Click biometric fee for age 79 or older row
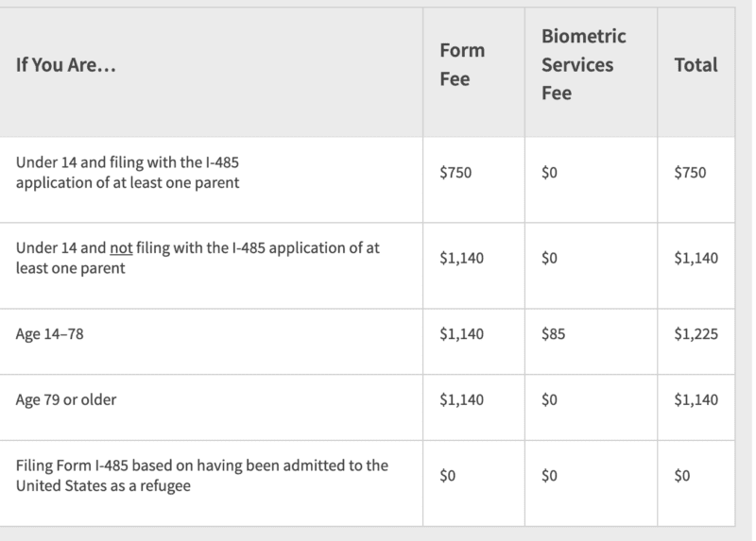Image resolution: width=756 pixels, height=541 pixels. 550,399
